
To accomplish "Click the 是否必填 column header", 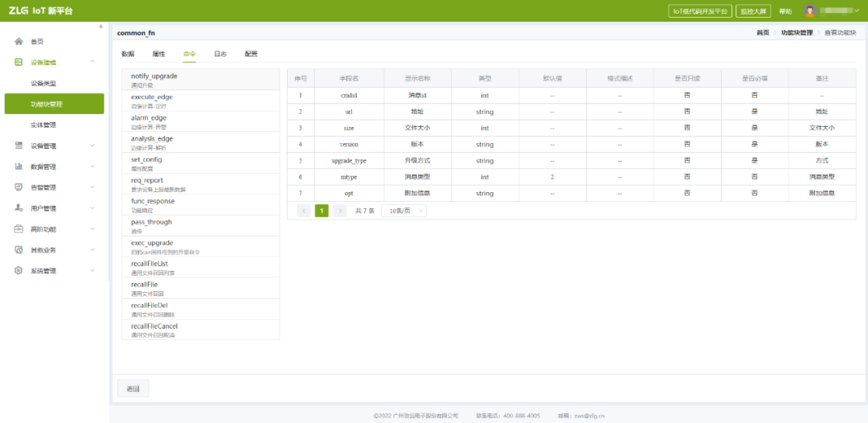I will point(755,79).
